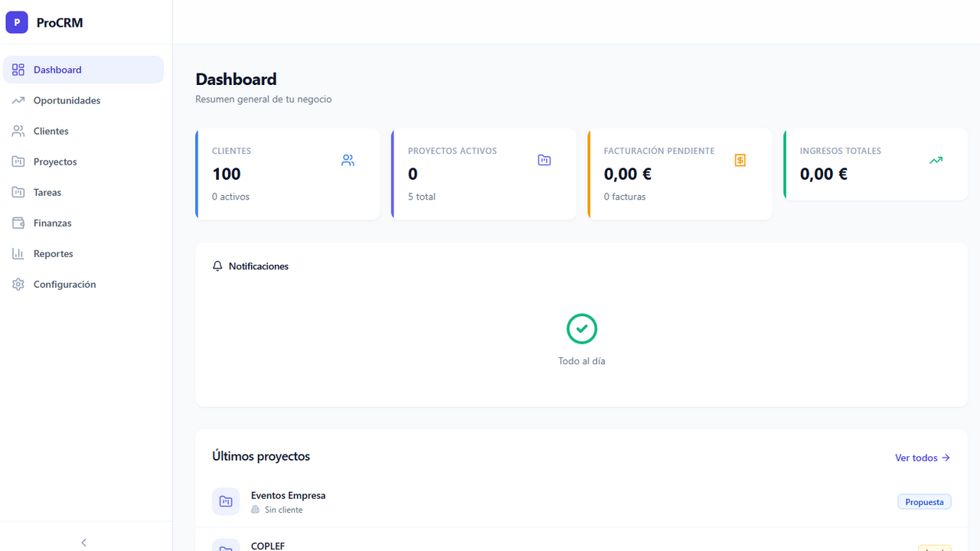Viewport: 980px width, 551px height.
Task: Open the Dashboard menu item
Action: (x=83, y=70)
